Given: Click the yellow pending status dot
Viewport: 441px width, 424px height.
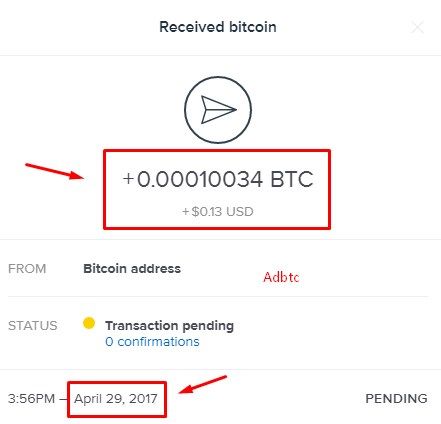Looking at the screenshot, I should [89, 323].
